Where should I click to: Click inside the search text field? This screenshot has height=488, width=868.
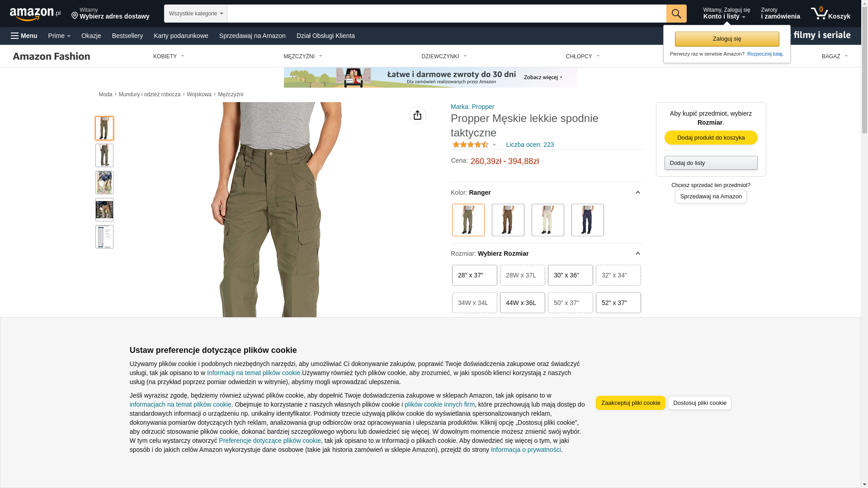pyautogui.click(x=447, y=14)
